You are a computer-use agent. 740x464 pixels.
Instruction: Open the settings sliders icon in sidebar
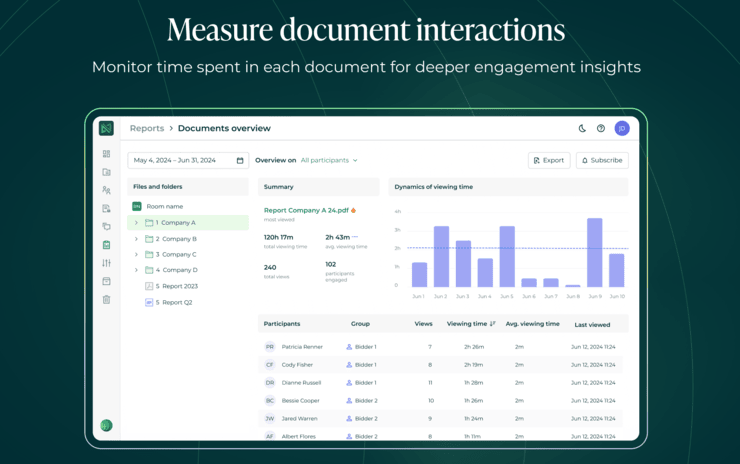tap(106, 263)
